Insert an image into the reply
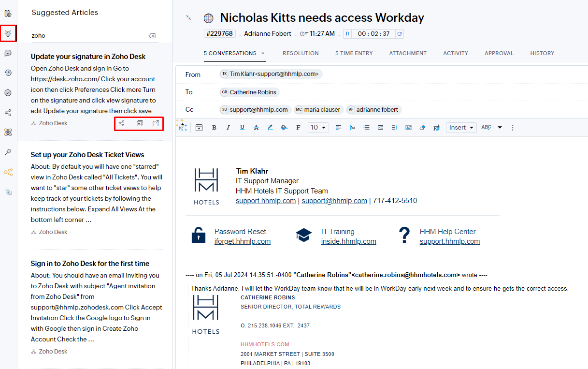The image size is (588, 369). (408, 128)
